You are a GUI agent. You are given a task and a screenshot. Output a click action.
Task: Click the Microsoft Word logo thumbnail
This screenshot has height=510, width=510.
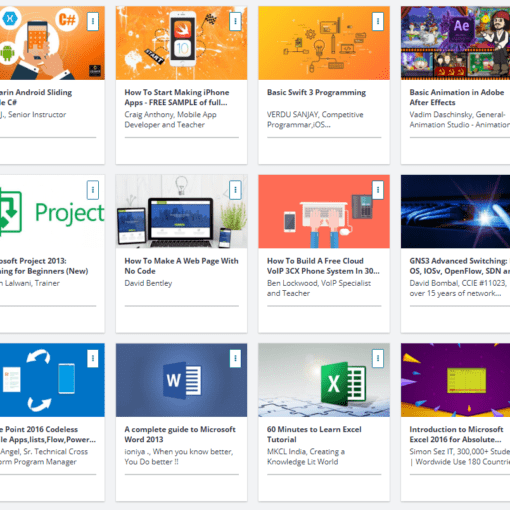coord(181,380)
